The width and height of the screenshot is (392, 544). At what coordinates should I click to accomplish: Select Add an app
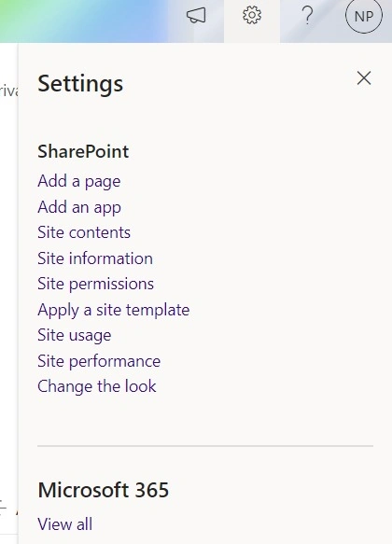(79, 207)
